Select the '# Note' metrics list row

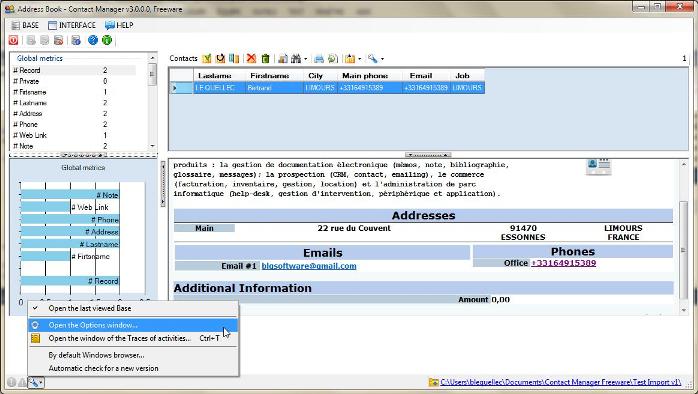click(73, 146)
